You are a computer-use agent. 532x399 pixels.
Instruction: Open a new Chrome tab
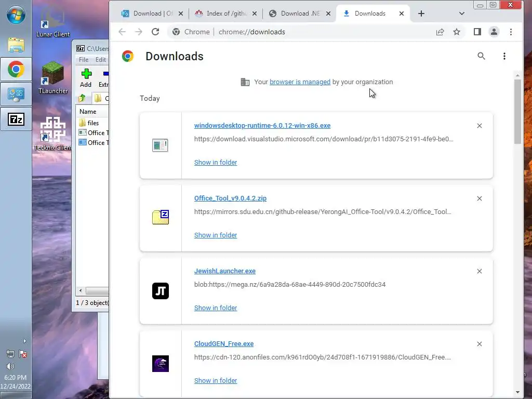point(421,14)
